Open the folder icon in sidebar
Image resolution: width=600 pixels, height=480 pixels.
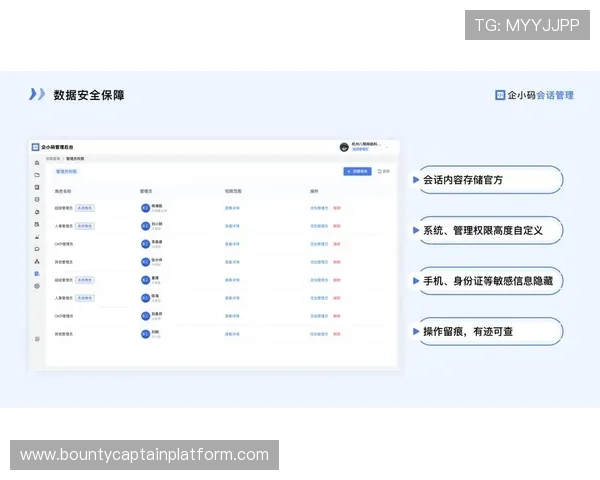[37, 175]
